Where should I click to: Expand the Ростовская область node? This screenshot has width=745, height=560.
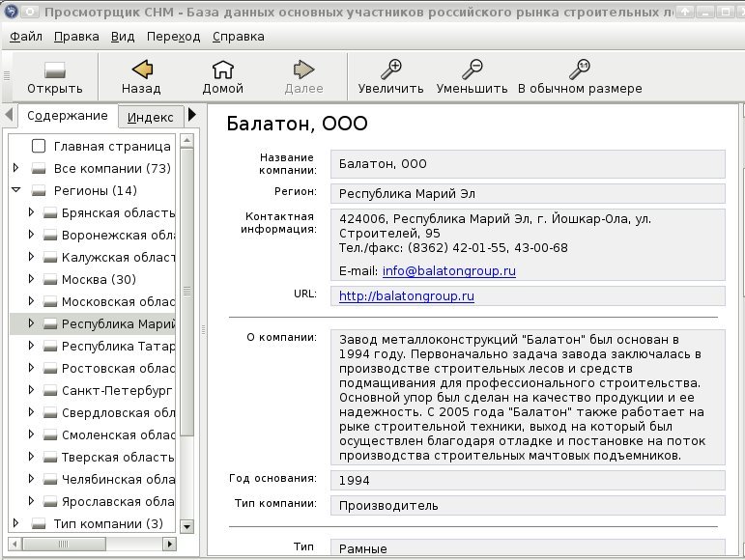pos(31,368)
